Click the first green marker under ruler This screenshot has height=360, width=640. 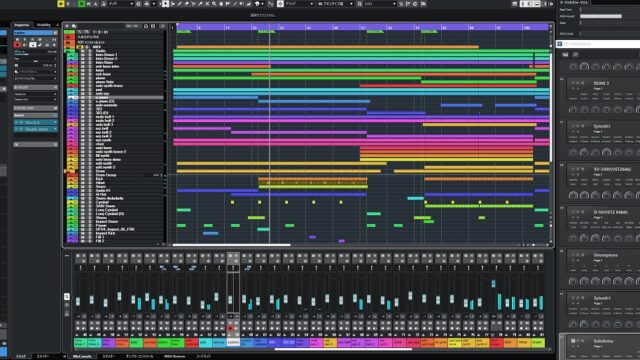pyautogui.click(x=184, y=31)
